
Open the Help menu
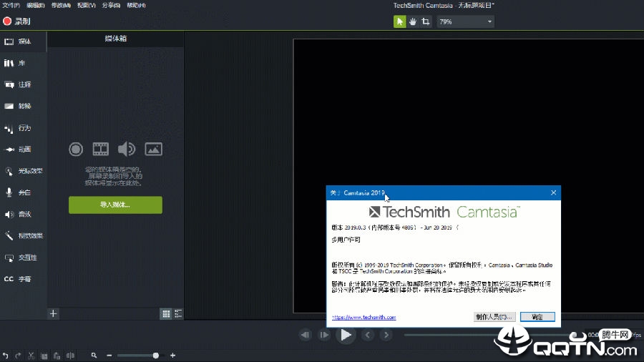click(x=136, y=5)
